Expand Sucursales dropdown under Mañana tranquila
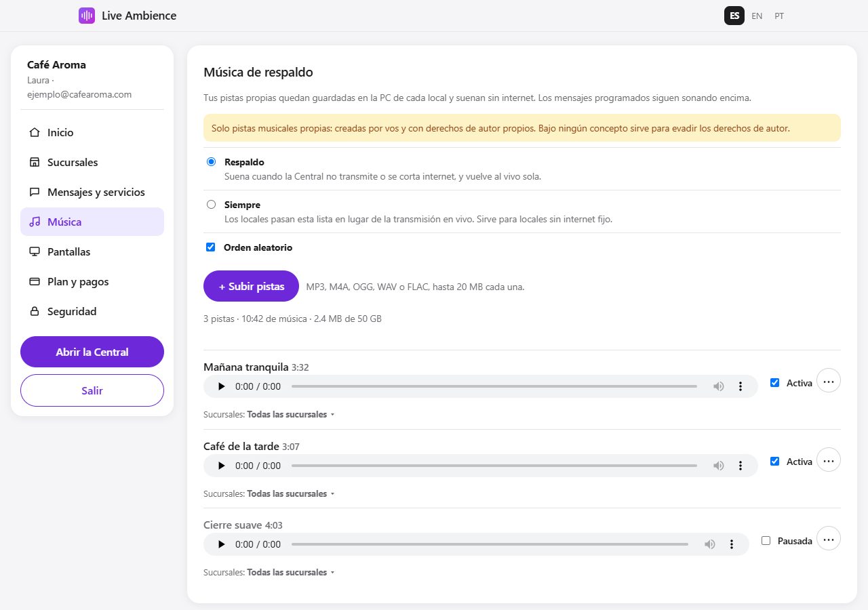The height and width of the screenshot is (610, 868). tap(290, 414)
